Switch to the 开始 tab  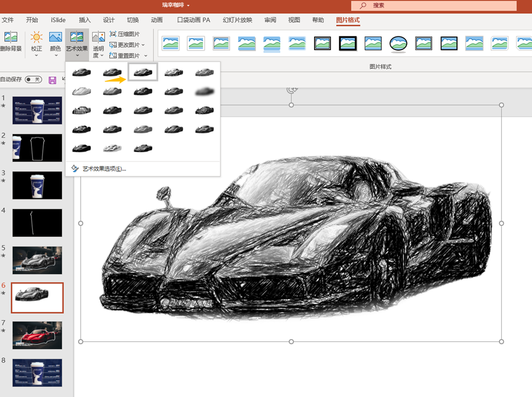[x=32, y=20]
